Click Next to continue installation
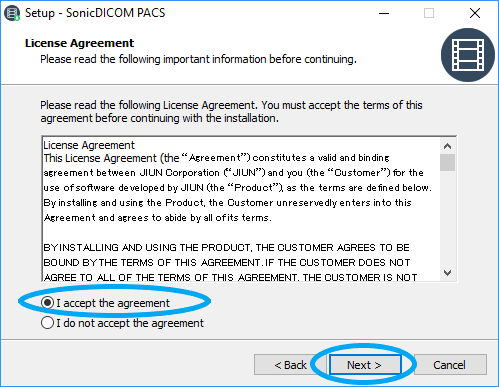The height and width of the screenshot is (387, 499). coord(364,365)
